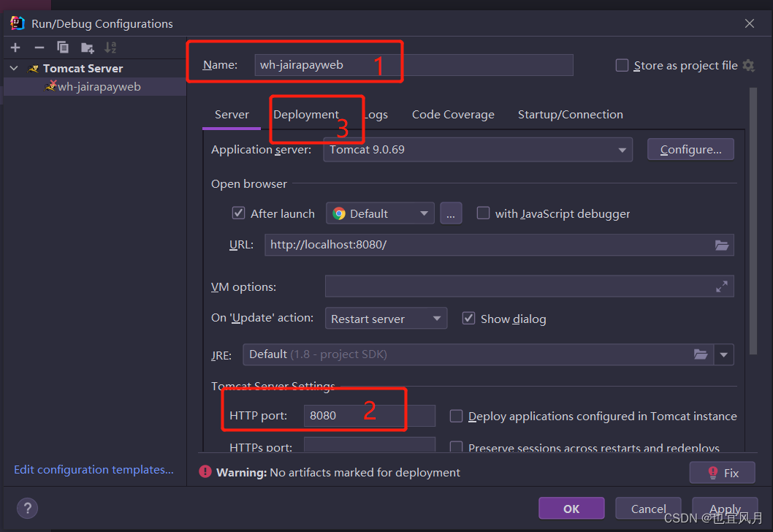Image resolution: width=773 pixels, height=532 pixels.
Task: Uncheck After launch checkbox
Action: 239,213
